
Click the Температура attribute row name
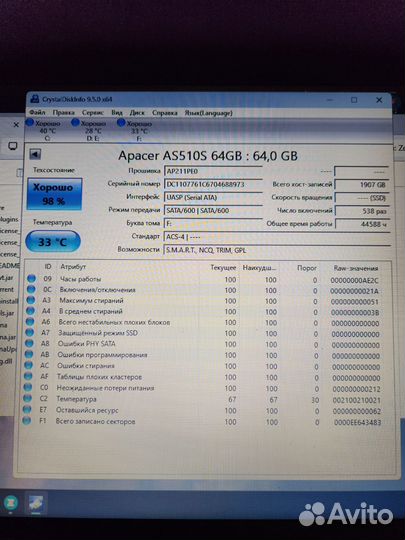coord(76,399)
